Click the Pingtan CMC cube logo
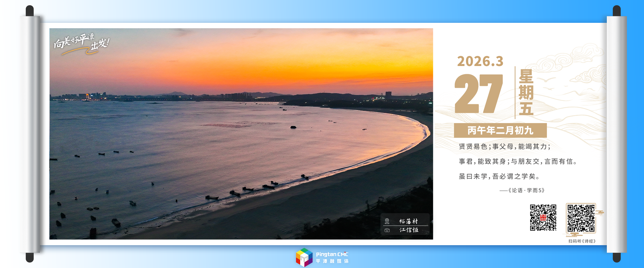The height and width of the screenshot is (268, 644). 304,257
